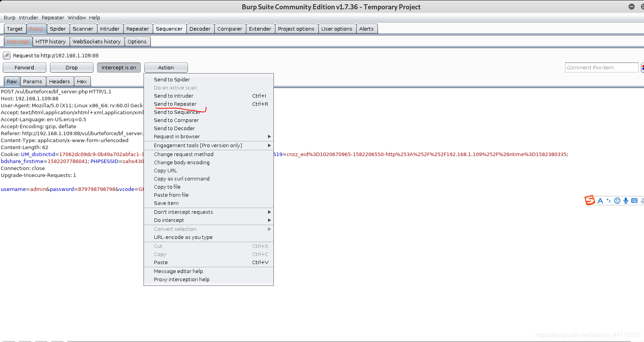Select Copy URL in context menu
This screenshot has width=644, height=342.
pyautogui.click(x=208, y=170)
